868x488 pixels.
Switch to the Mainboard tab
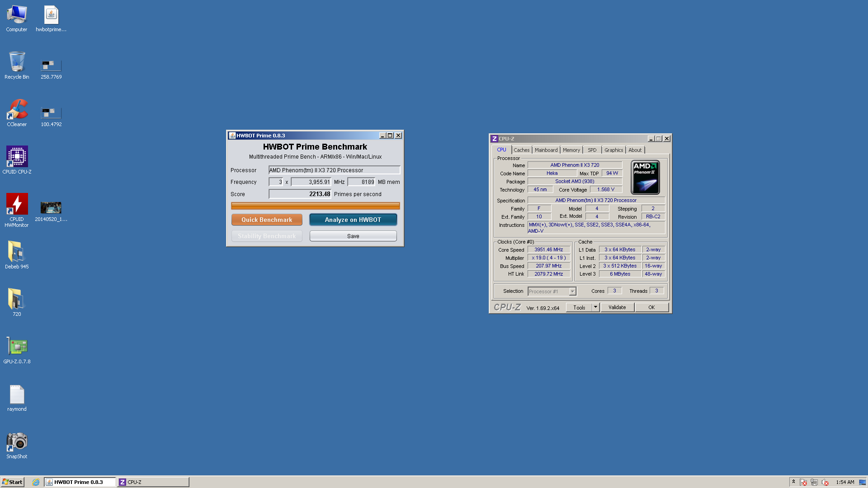(x=546, y=150)
